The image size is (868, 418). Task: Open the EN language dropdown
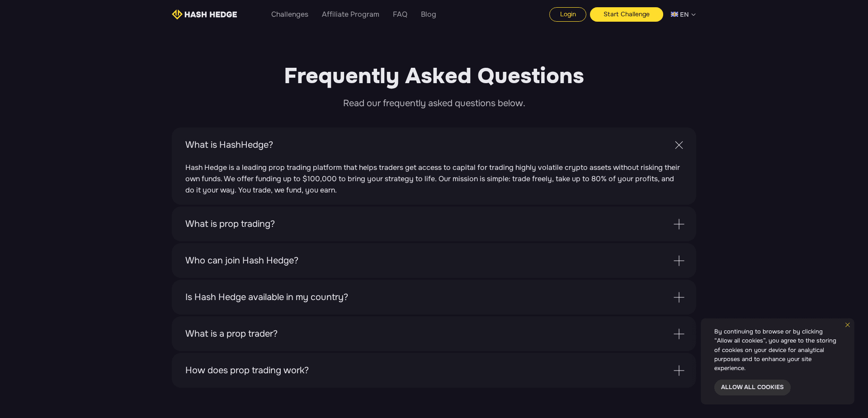(x=683, y=14)
